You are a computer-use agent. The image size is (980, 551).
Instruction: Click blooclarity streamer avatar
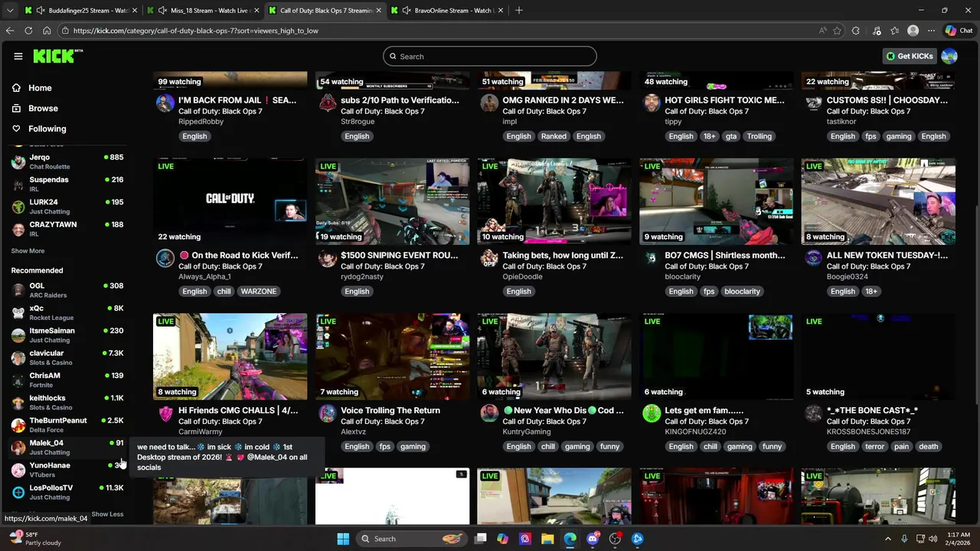click(652, 259)
